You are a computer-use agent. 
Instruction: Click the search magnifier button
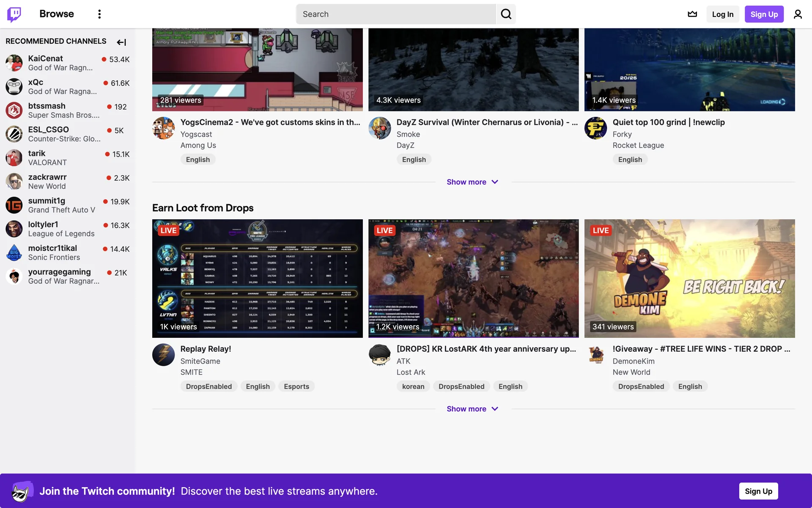click(506, 14)
